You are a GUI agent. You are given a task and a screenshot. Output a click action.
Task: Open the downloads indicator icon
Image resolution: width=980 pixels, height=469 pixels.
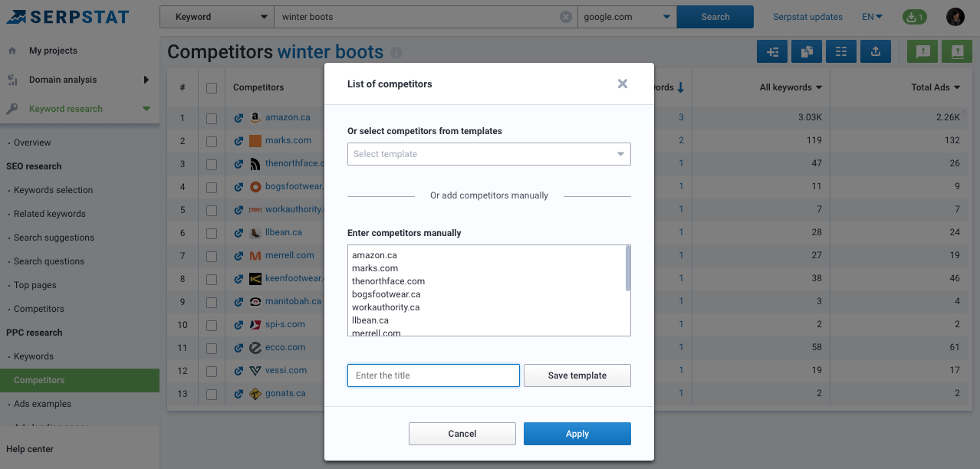914,17
